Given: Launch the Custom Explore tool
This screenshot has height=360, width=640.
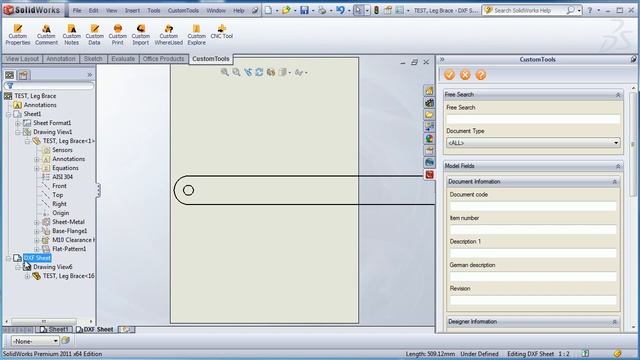Looking at the screenshot, I should 196,34.
